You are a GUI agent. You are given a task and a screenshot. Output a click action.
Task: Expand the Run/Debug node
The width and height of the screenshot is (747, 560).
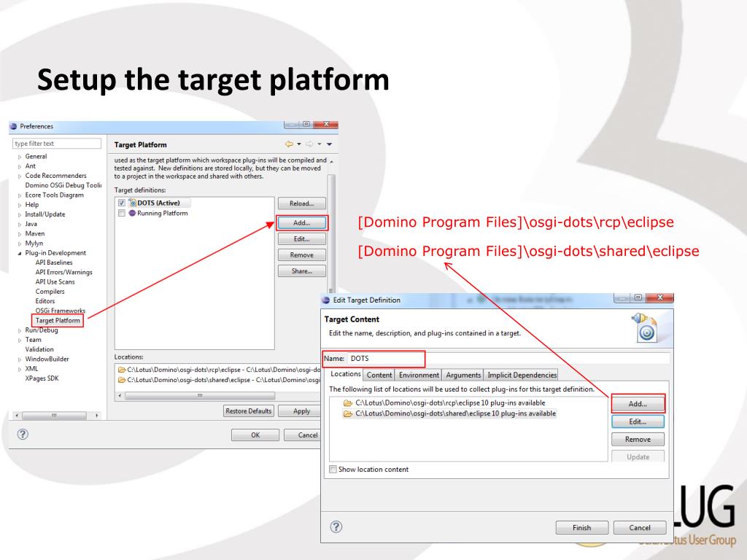tap(20, 330)
